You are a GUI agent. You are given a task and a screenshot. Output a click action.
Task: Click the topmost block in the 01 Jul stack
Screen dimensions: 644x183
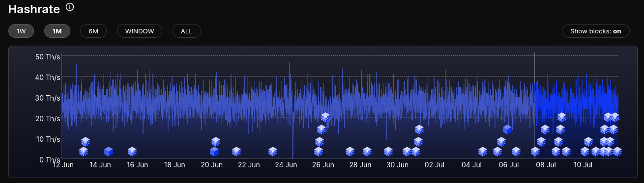pyautogui.click(x=419, y=130)
